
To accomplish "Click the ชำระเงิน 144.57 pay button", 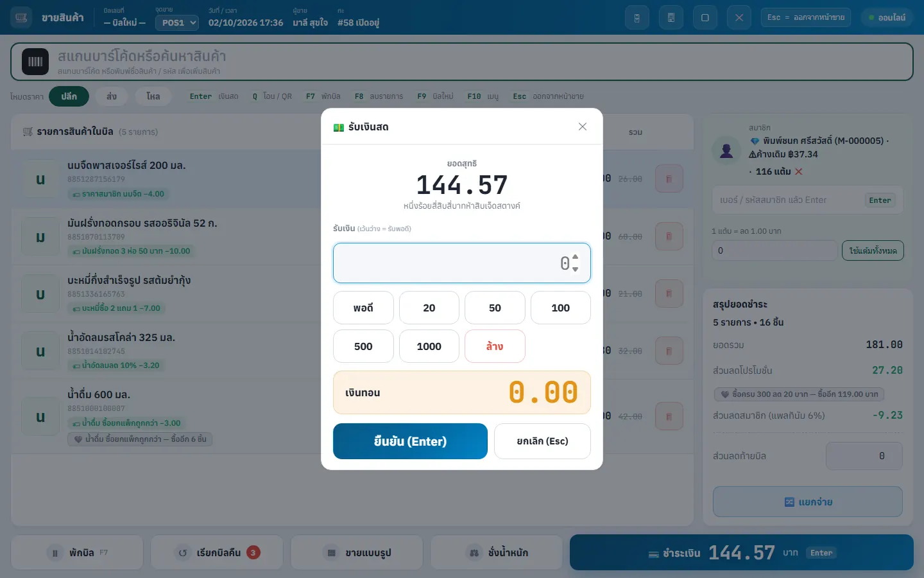I will click(742, 552).
